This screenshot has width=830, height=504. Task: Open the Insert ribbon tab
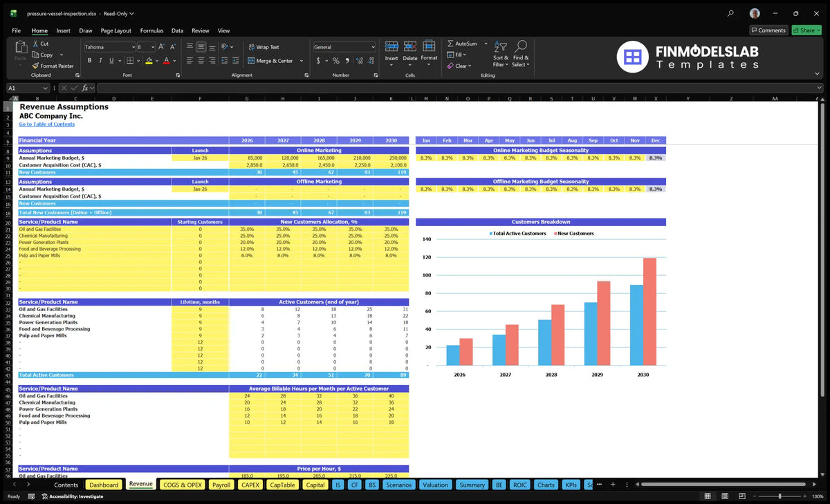[x=63, y=30]
